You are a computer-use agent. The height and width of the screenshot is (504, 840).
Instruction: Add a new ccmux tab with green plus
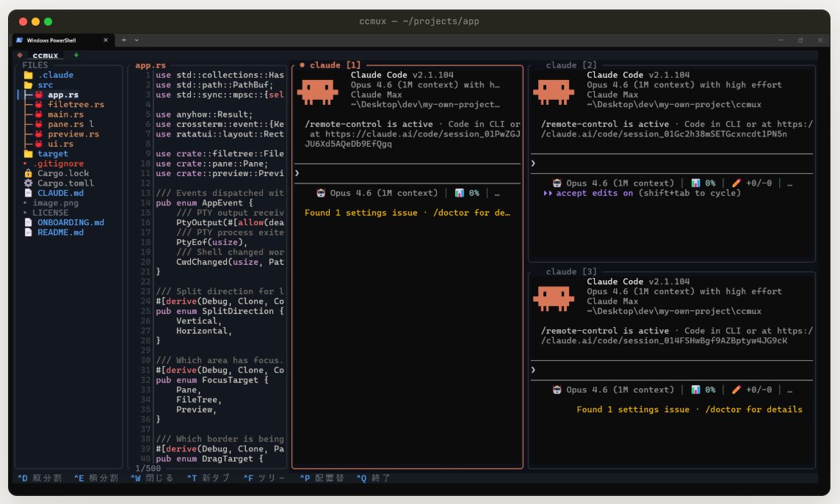coord(76,55)
